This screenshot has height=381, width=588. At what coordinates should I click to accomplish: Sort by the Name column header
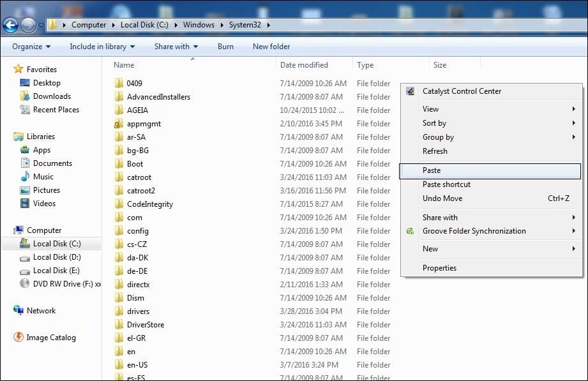[124, 65]
